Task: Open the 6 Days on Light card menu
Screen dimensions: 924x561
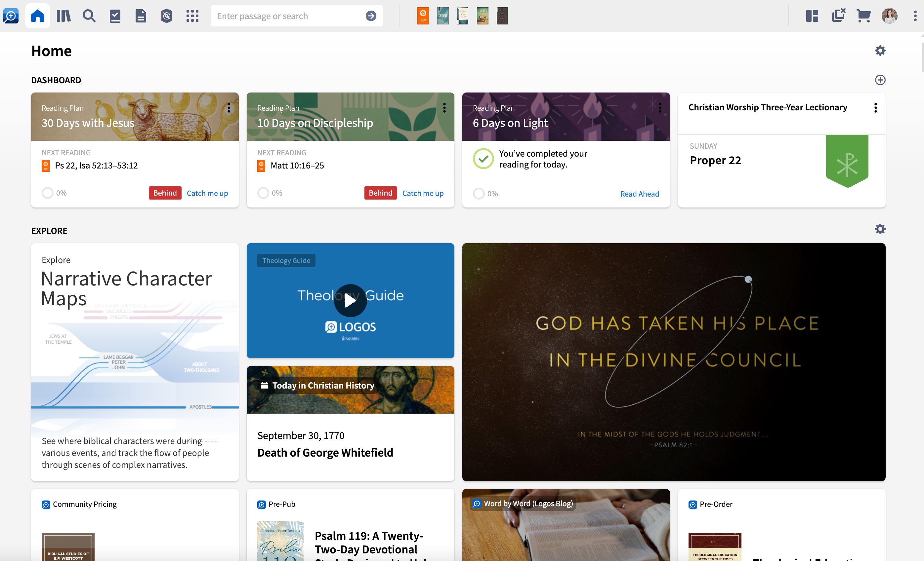Action: [660, 108]
